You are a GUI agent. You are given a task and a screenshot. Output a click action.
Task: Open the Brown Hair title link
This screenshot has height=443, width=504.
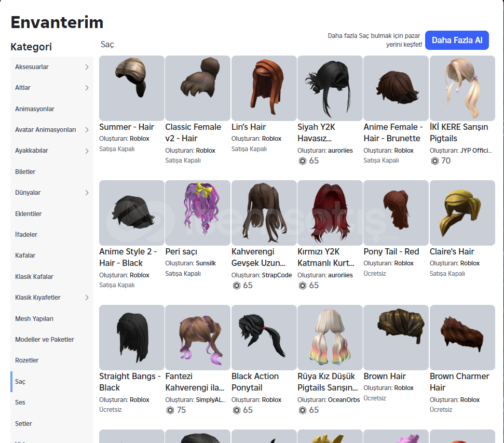tap(385, 376)
